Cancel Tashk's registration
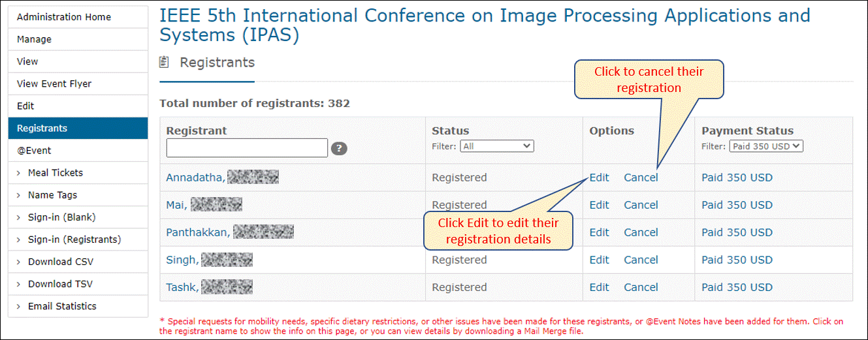 click(641, 287)
